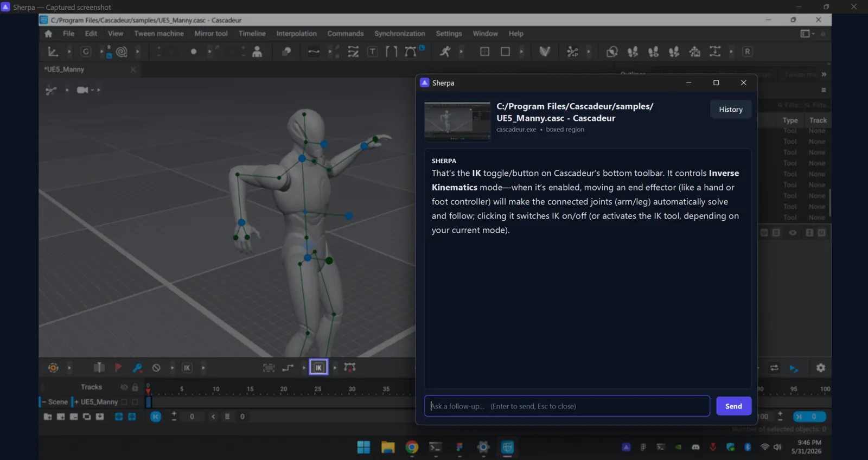Image resolution: width=868 pixels, height=460 pixels.
Task: Open the Interpolation menu
Action: point(296,34)
